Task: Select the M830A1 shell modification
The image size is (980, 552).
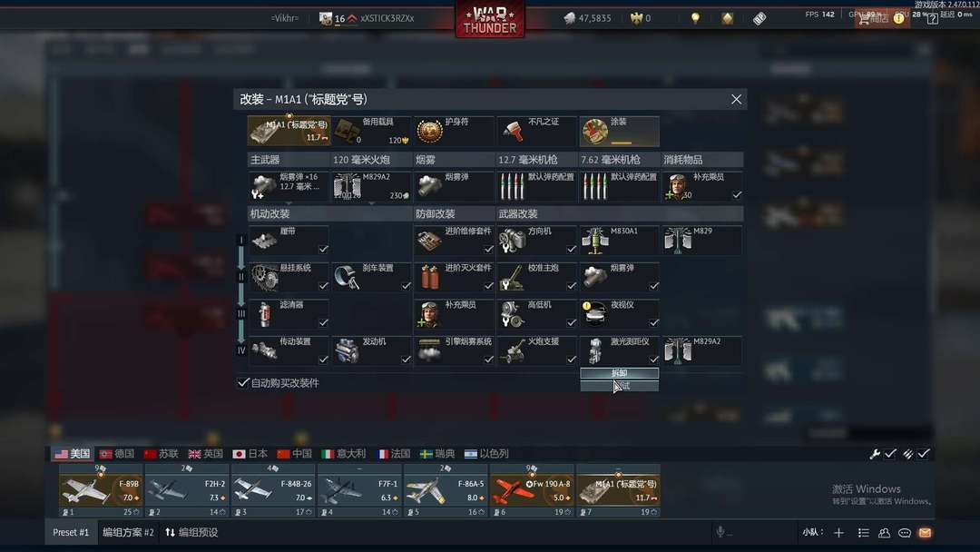Action: click(619, 240)
